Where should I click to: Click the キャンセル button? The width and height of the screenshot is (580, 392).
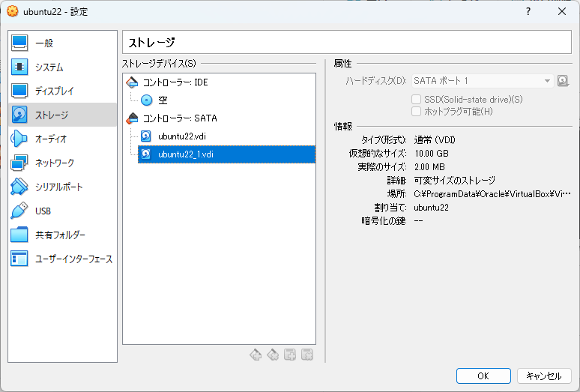click(x=544, y=376)
